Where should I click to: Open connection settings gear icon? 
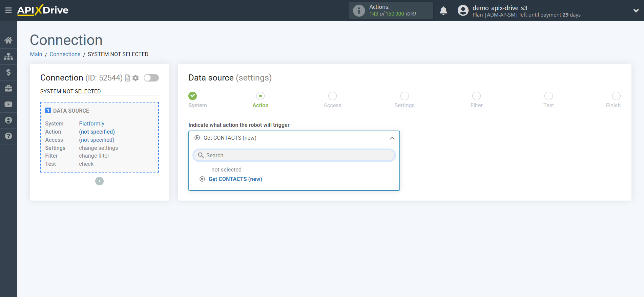(x=136, y=78)
